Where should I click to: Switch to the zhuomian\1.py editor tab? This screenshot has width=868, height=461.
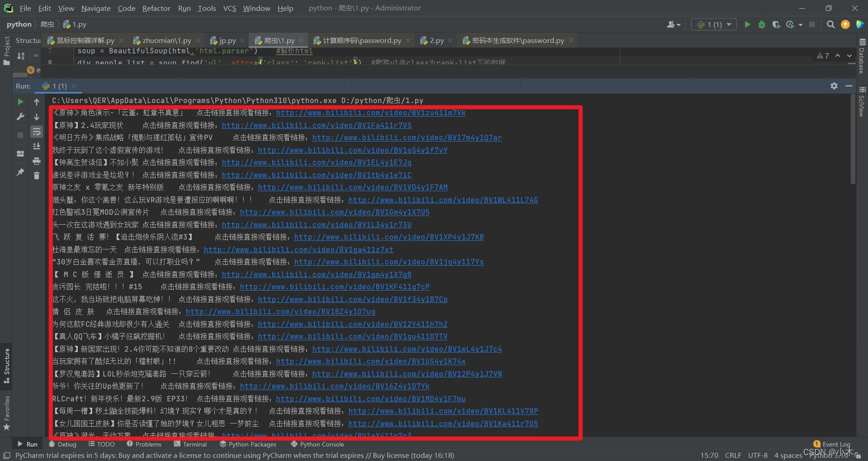point(167,41)
